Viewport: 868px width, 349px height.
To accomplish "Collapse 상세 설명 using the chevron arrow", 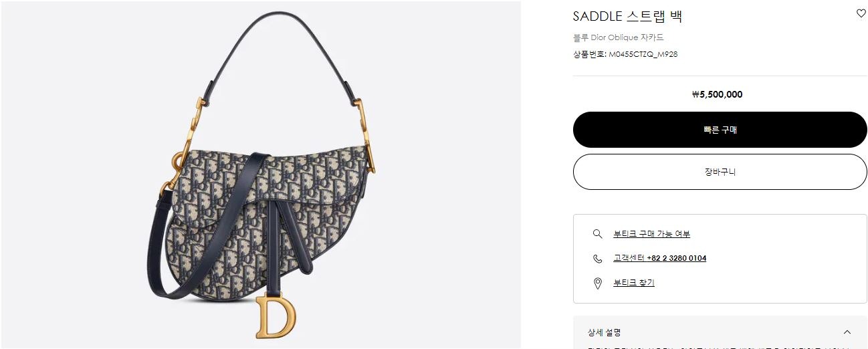I will click(847, 332).
